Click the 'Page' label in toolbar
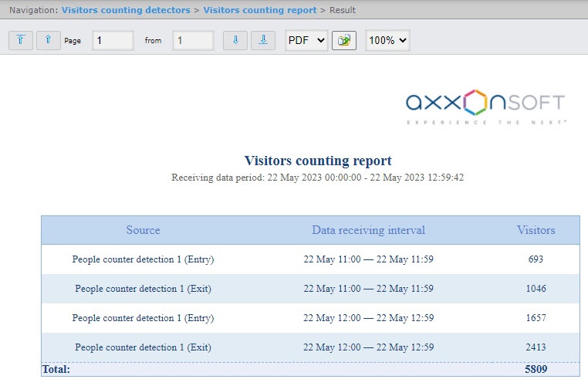588x386 pixels. coord(73,40)
